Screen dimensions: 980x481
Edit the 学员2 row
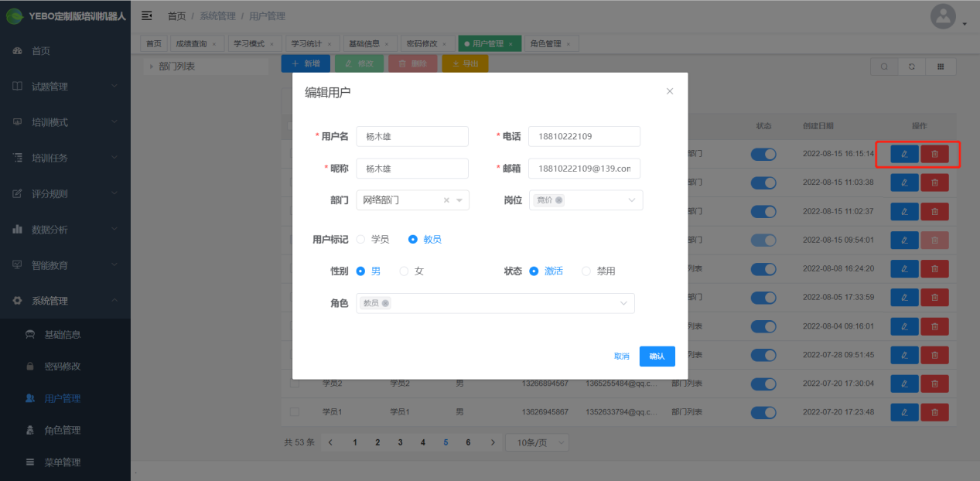pyautogui.click(x=904, y=383)
